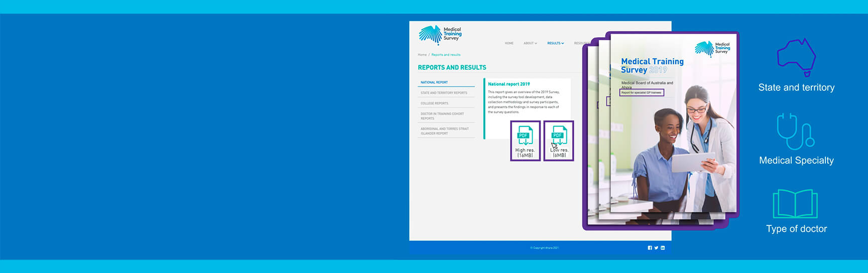Viewport: 868px width, 273px height.
Task: Select the stethoscope Medical Specialty icon
Action: pos(795,131)
